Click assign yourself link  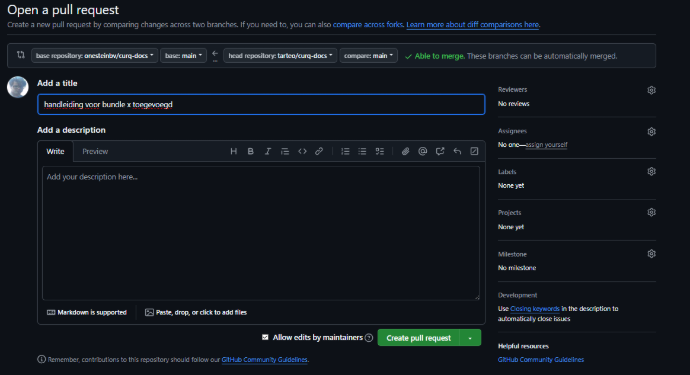[x=547, y=145]
